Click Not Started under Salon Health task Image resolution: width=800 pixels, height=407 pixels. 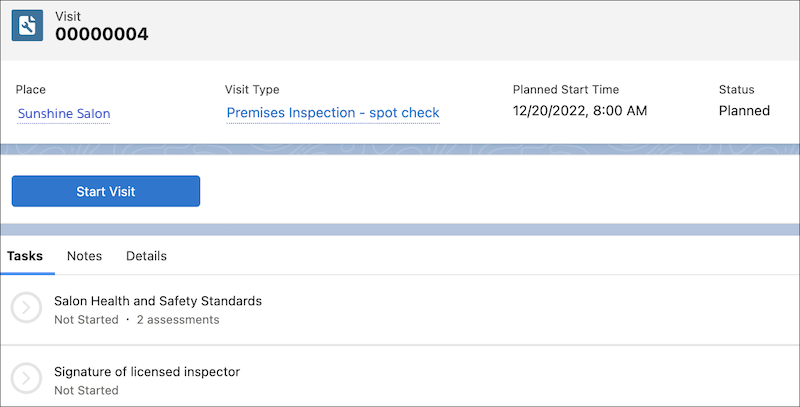pos(86,320)
